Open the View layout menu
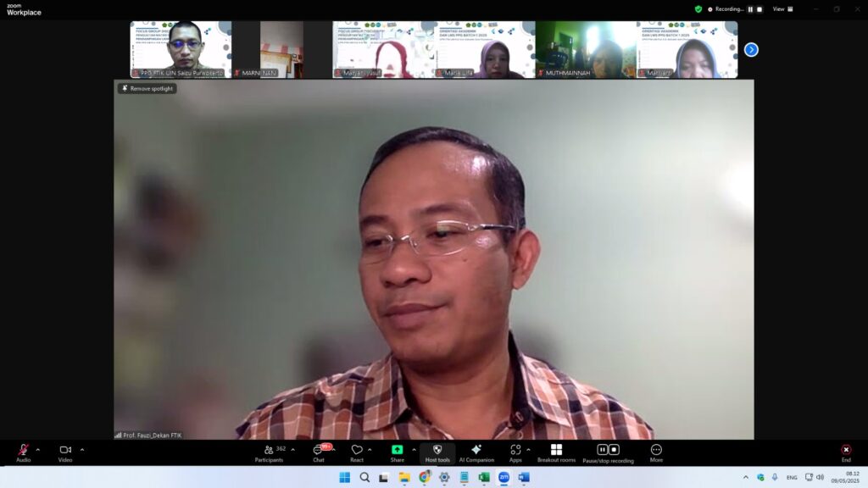Viewport: 868px width, 488px height. pyautogui.click(x=782, y=9)
